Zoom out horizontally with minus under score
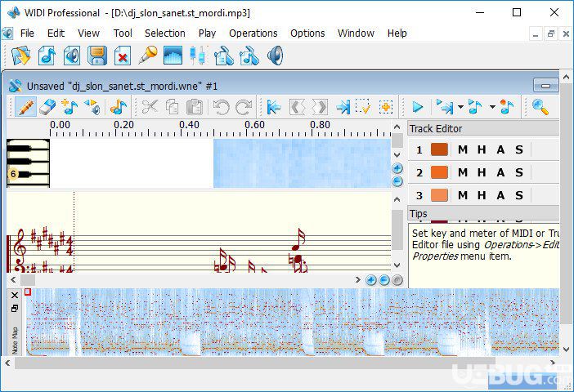 (384, 280)
